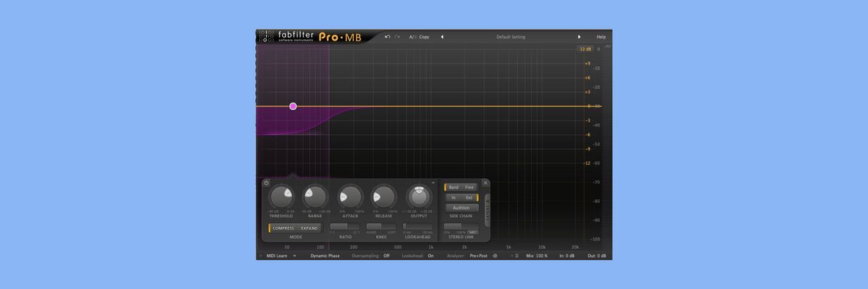Toggle the A/B comparison button
The image size is (868, 289).
[x=412, y=37]
